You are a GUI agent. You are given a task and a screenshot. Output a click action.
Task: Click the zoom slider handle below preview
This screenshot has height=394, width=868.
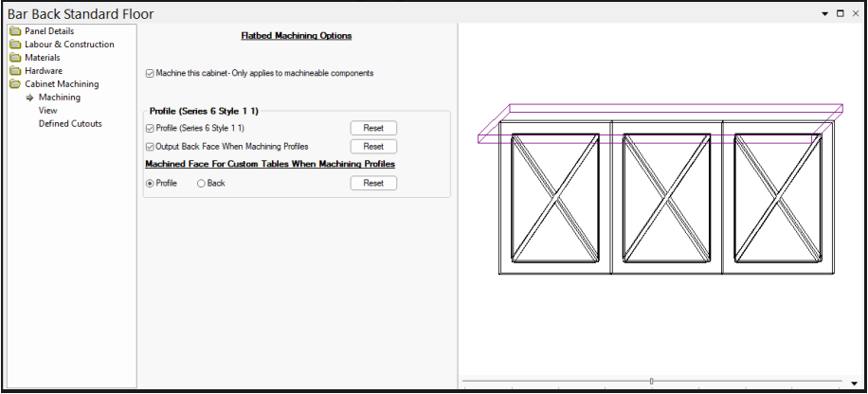tap(651, 381)
